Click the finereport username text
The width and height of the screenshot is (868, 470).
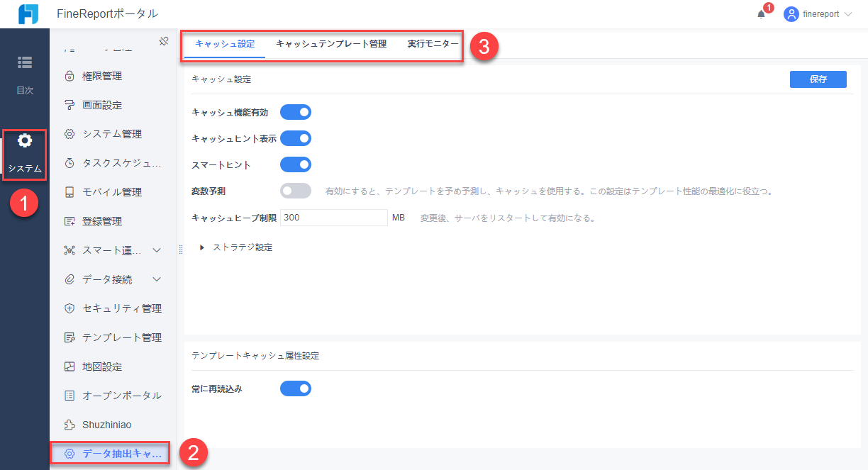coord(821,14)
